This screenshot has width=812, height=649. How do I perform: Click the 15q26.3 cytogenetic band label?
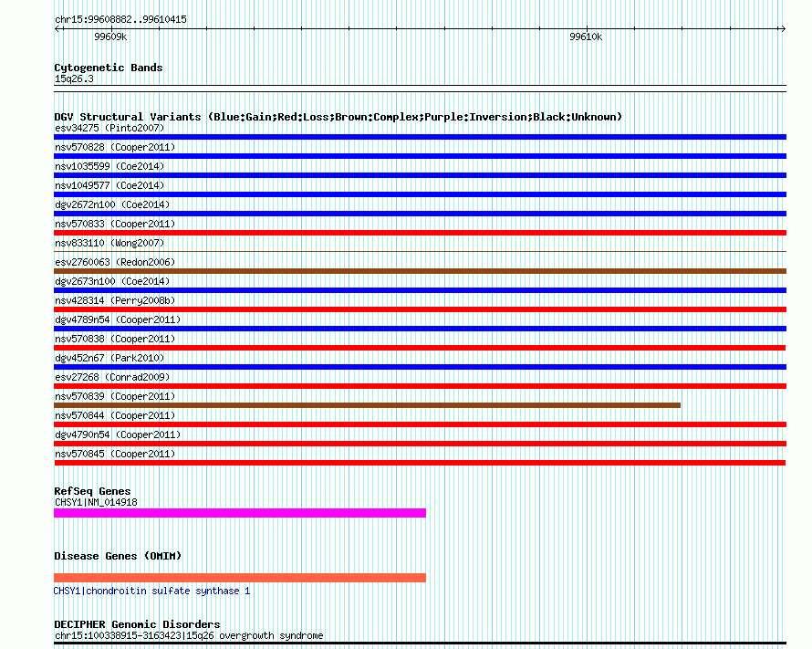tap(74, 79)
